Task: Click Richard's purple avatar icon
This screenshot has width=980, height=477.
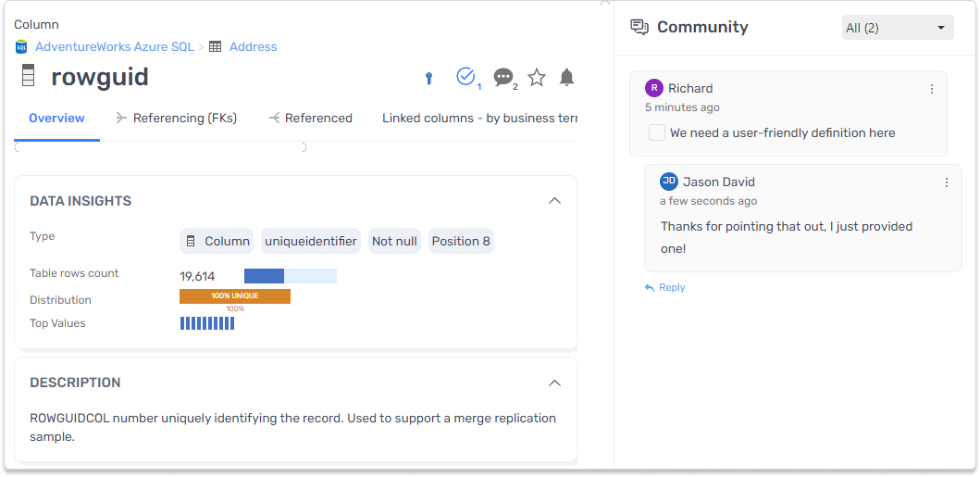Action: click(x=654, y=88)
